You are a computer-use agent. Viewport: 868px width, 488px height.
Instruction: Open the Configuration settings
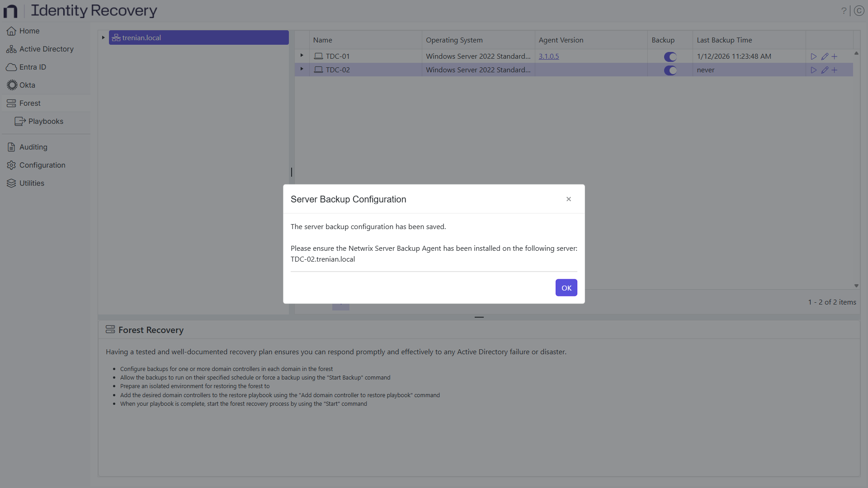(x=41, y=165)
